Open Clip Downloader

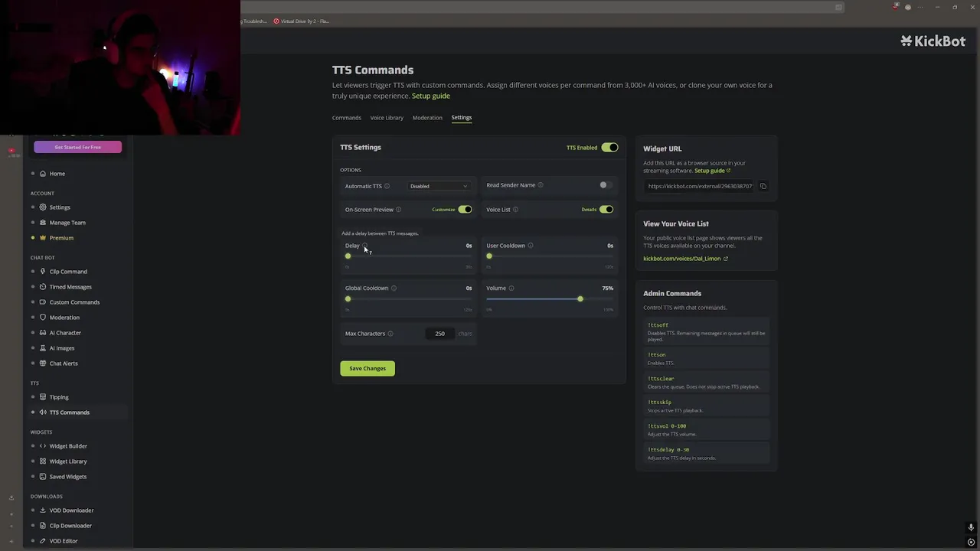point(70,526)
